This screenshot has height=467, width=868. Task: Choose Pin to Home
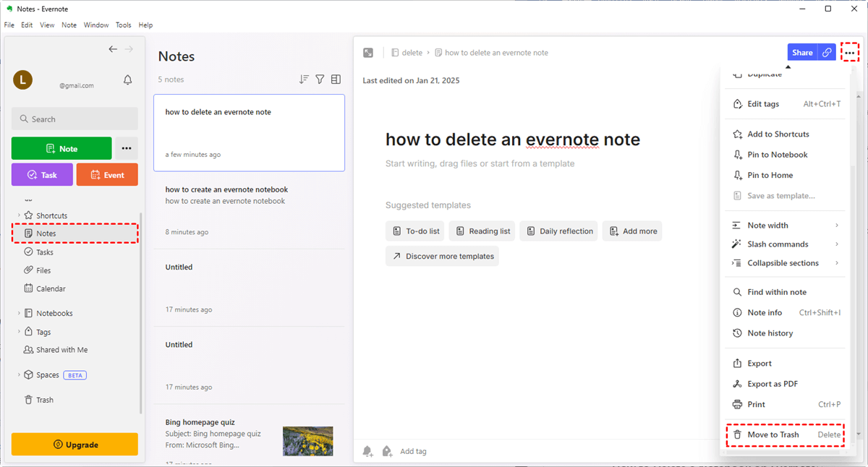[786, 175]
